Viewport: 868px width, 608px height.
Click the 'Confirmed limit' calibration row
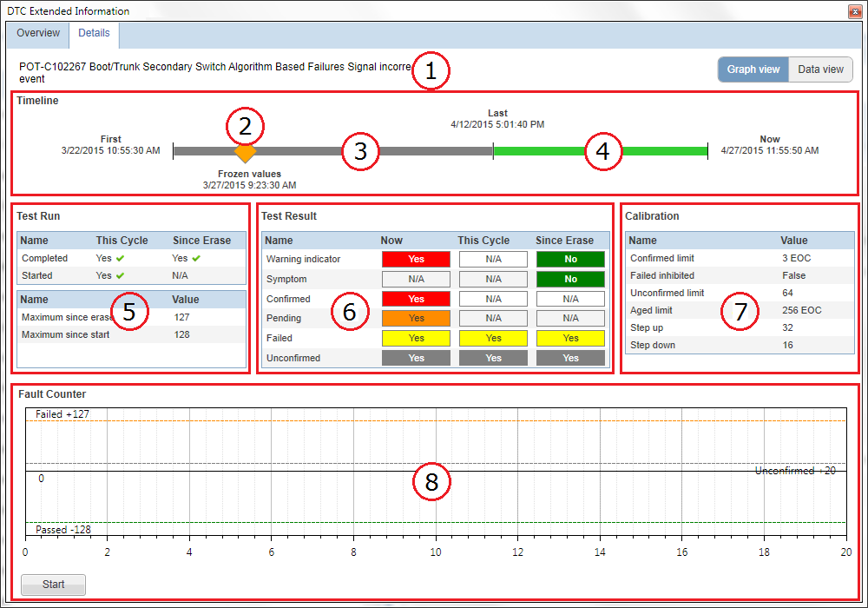click(x=740, y=258)
